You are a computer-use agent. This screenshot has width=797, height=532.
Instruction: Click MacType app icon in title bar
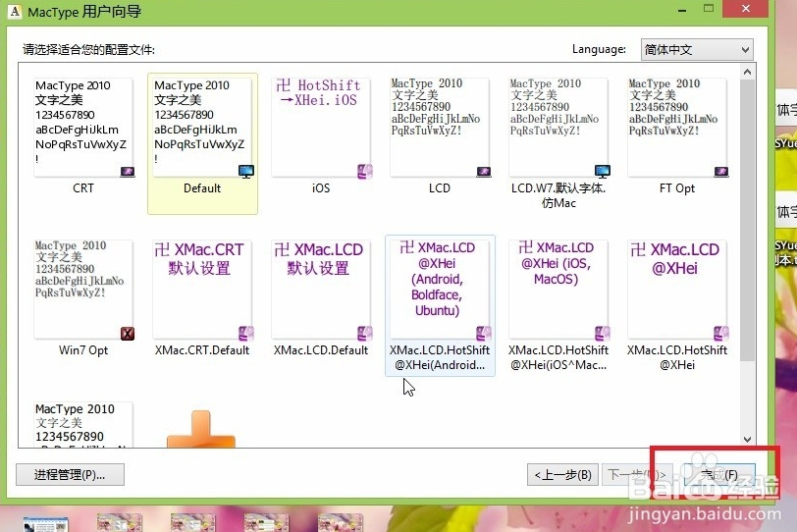(15, 11)
